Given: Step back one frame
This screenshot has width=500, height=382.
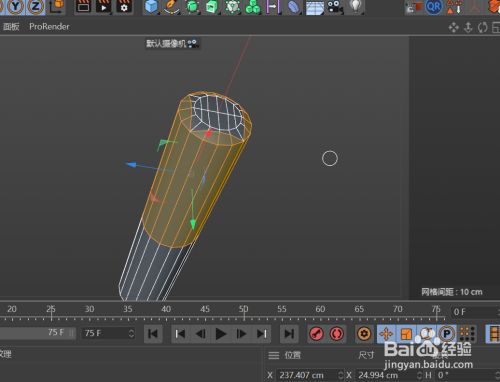Looking at the screenshot, I should (201, 334).
